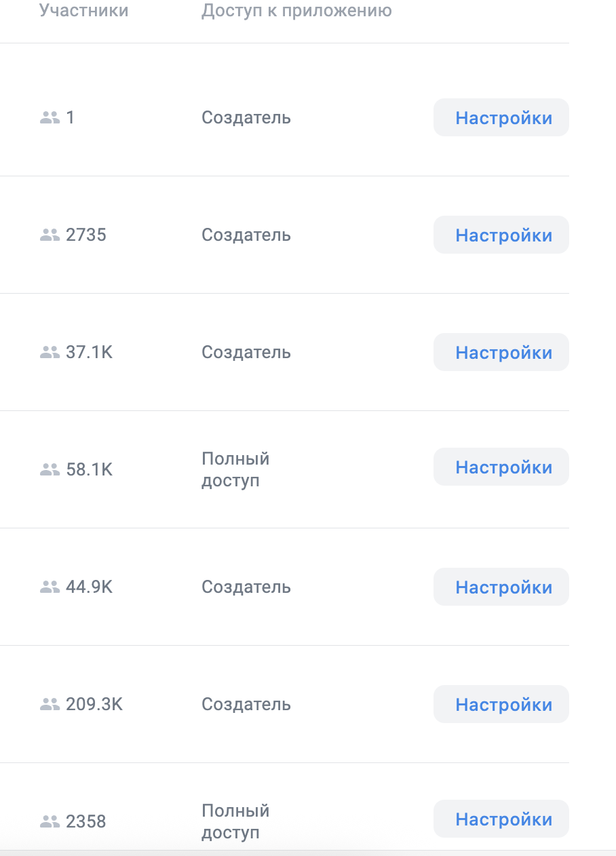Click the 37.1K members count

(x=89, y=353)
